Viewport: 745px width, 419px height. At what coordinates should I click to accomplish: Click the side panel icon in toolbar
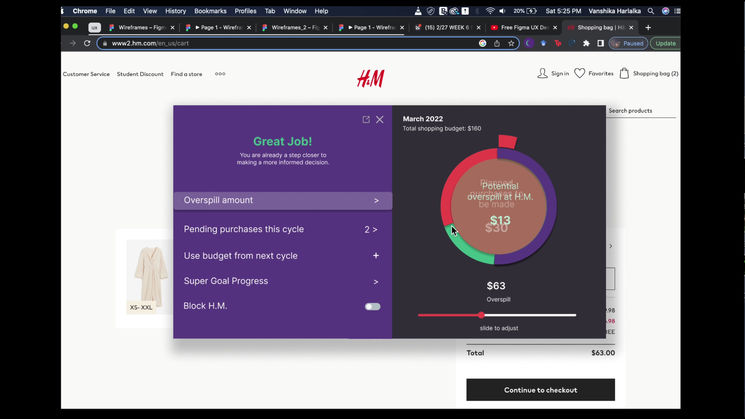[x=601, y=43]
